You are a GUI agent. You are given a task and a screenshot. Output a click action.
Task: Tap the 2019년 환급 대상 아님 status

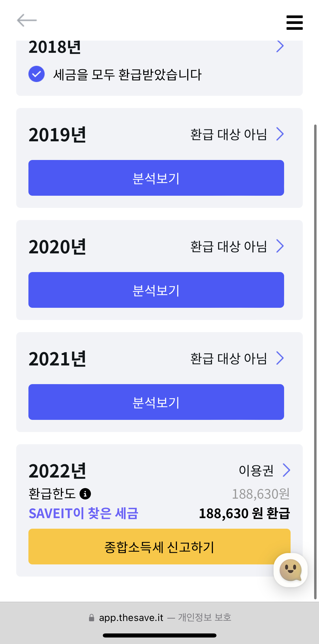click(x=229, y=135)
